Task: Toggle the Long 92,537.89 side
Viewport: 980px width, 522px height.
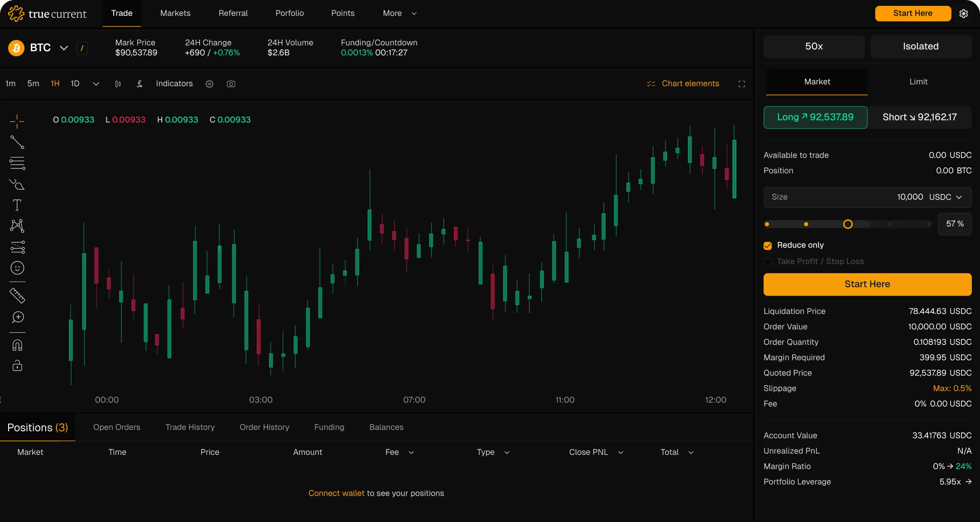Action: (x=815, y=117)
